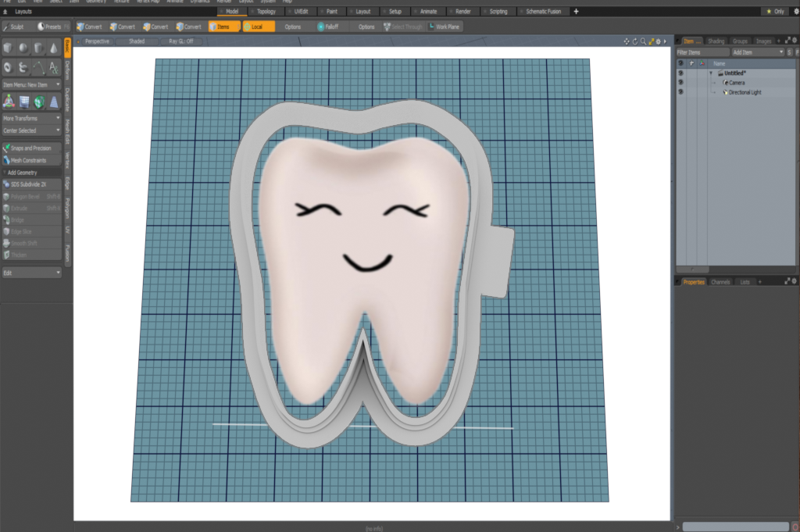800x532 pixels.
Task: Open the Channels tab
Action: point(720,281)
